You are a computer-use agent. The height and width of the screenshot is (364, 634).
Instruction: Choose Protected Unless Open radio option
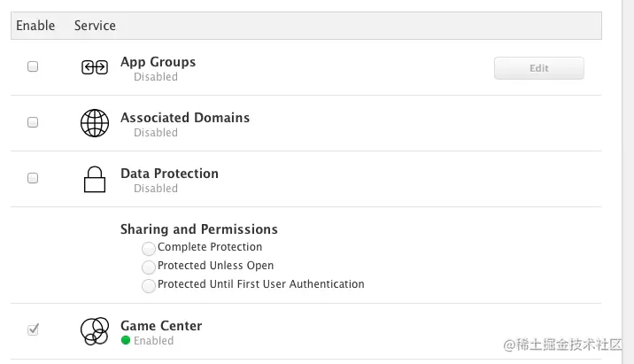click(x=149, y=267)
